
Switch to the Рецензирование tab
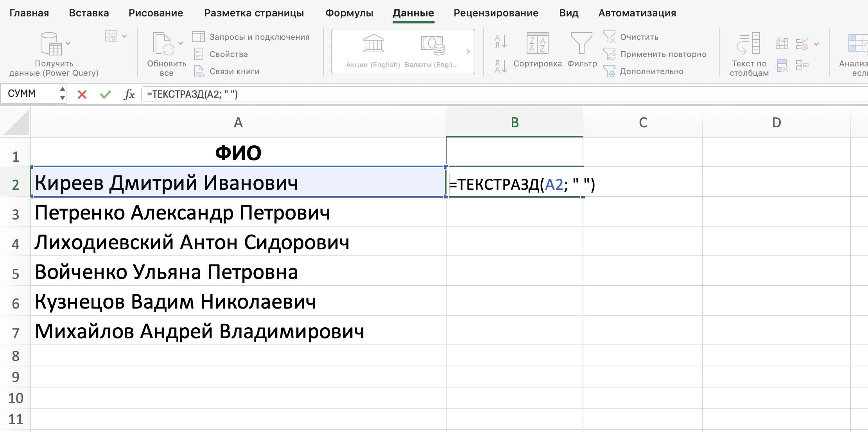tap(496, 12)
